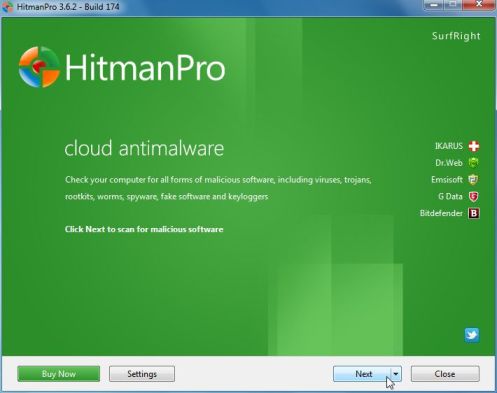The width and height of the screenshot is (497, 393).
Task: Click the title bar HitmanPro app icon
Action: [7, 7]
